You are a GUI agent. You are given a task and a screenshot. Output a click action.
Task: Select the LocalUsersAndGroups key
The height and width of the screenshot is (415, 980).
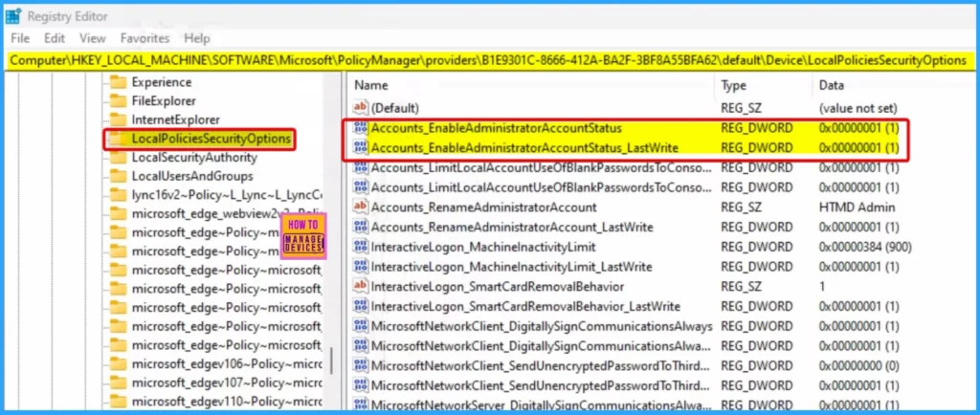click(192, 176)
